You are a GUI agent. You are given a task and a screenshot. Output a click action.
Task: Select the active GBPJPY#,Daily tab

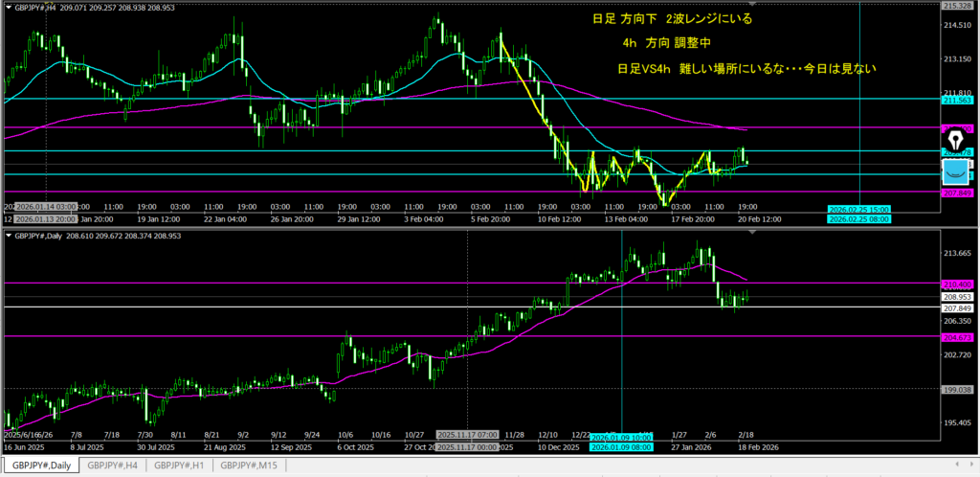tap(40, 466)
